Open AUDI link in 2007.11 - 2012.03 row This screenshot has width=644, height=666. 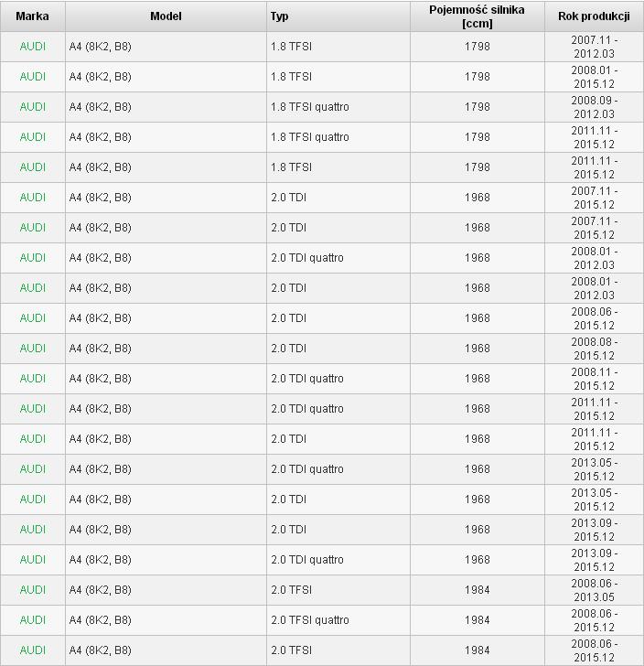[x=32, y=47]
